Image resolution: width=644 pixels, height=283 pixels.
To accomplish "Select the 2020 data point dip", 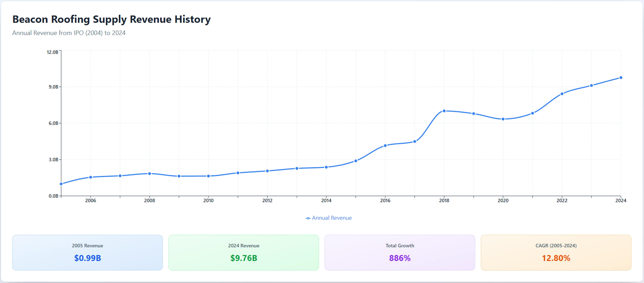I will click(x=503, y=119).
